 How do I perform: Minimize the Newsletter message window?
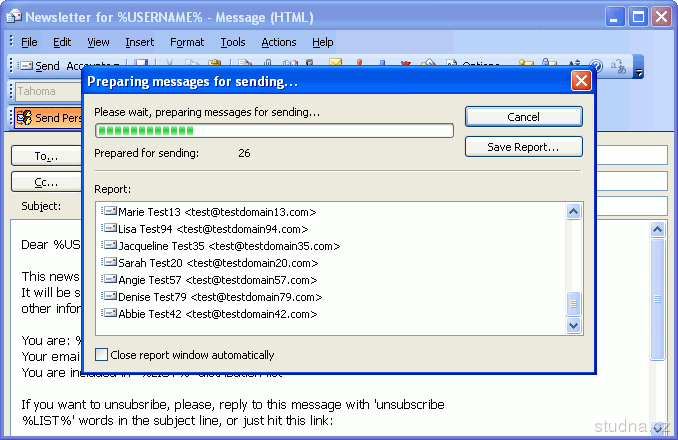tap(614, 17)
